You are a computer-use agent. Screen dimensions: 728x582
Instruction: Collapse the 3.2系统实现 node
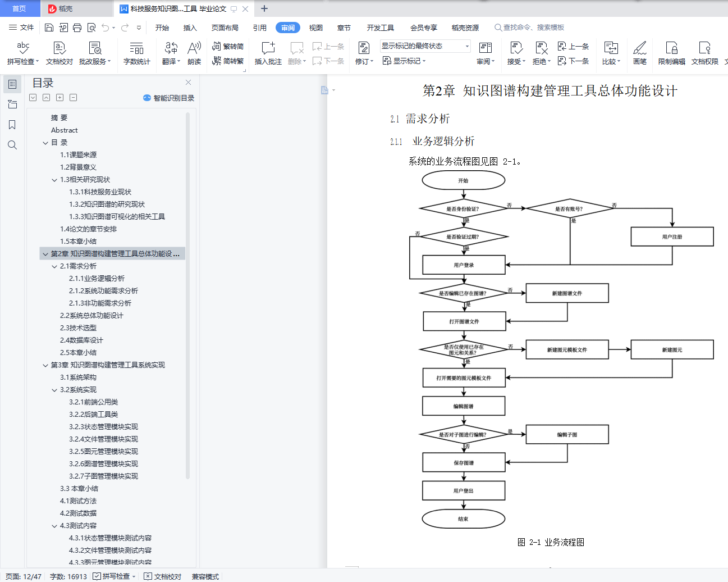tap(54, 390)
